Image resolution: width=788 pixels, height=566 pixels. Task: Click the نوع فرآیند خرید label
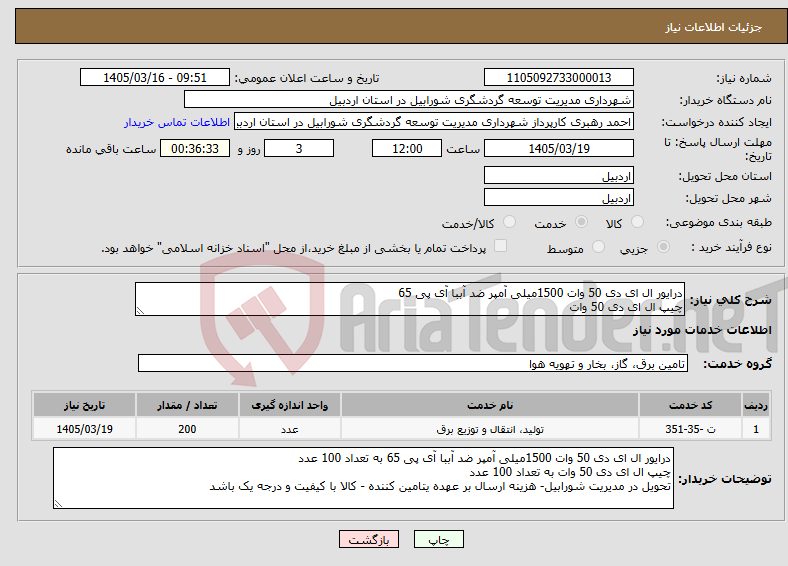click(732, 247)
